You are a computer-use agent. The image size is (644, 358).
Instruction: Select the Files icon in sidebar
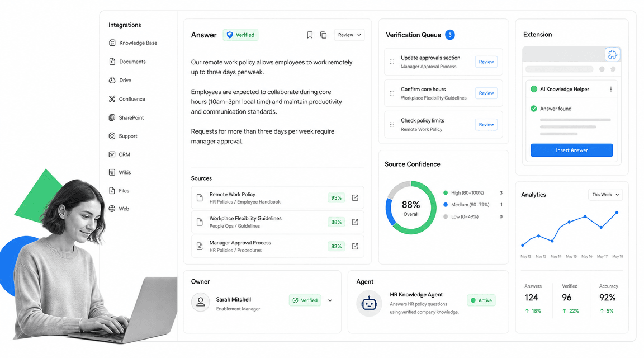point(112,190)
